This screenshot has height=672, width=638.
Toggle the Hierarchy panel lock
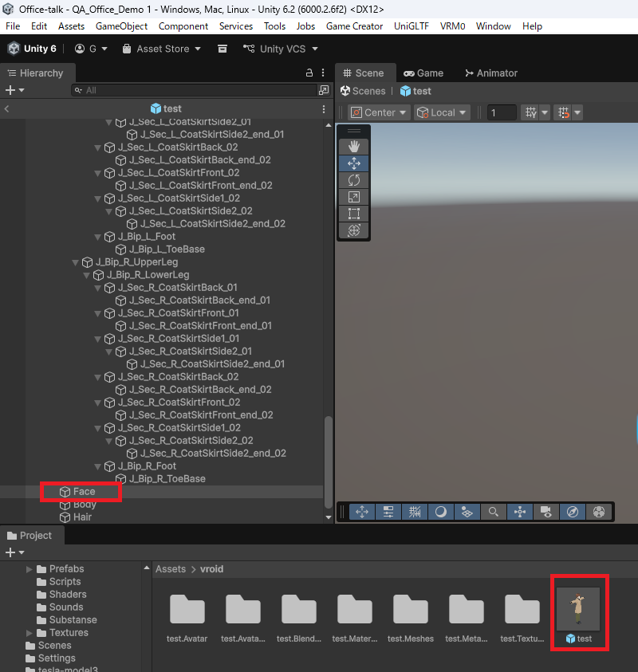[x=310, y=73]
